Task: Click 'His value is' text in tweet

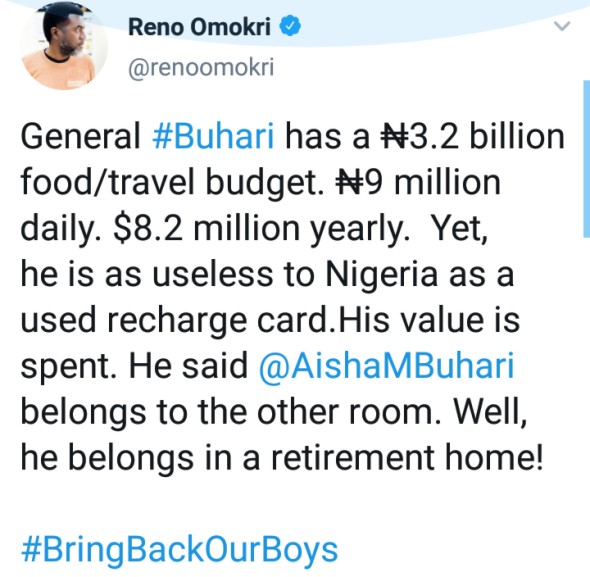Action: click(429, 320)
